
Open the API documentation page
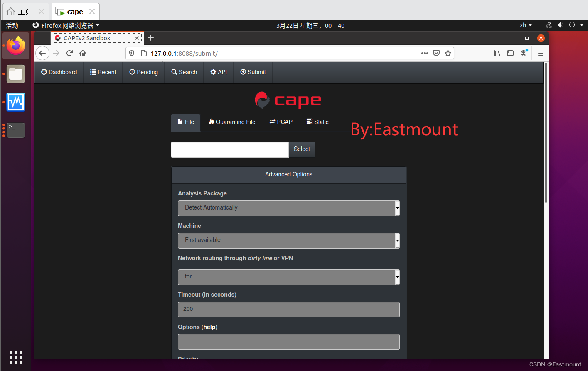pyautogui.click(x=219, y=72)
